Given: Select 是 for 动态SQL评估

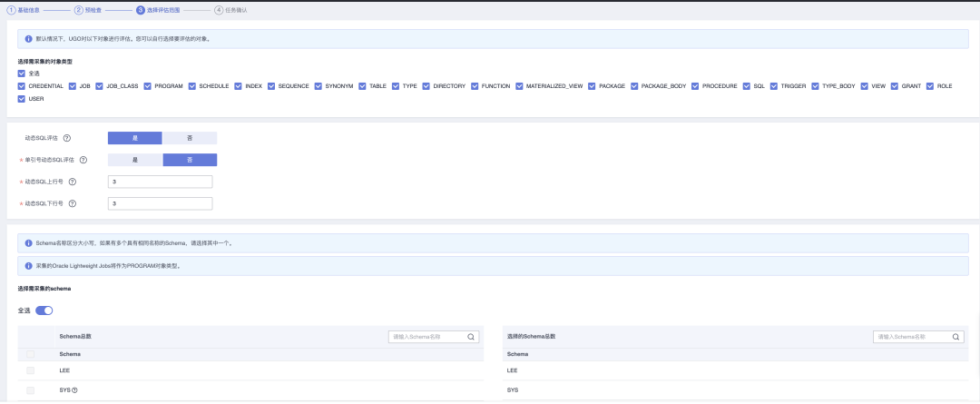Looking at the screenshot, I should [135, 138].
